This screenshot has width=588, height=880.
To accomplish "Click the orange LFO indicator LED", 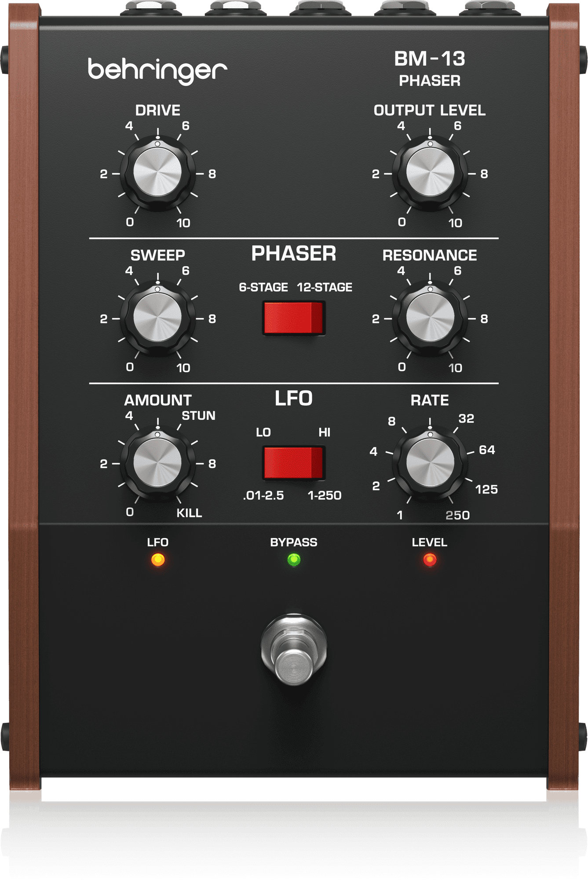I will point(158,560).
